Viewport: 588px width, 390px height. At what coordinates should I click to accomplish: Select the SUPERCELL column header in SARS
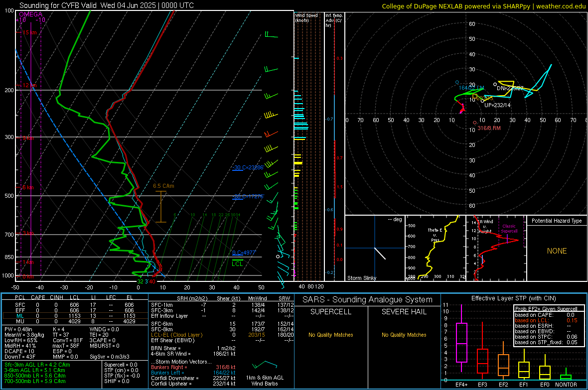tap(331, 312)
